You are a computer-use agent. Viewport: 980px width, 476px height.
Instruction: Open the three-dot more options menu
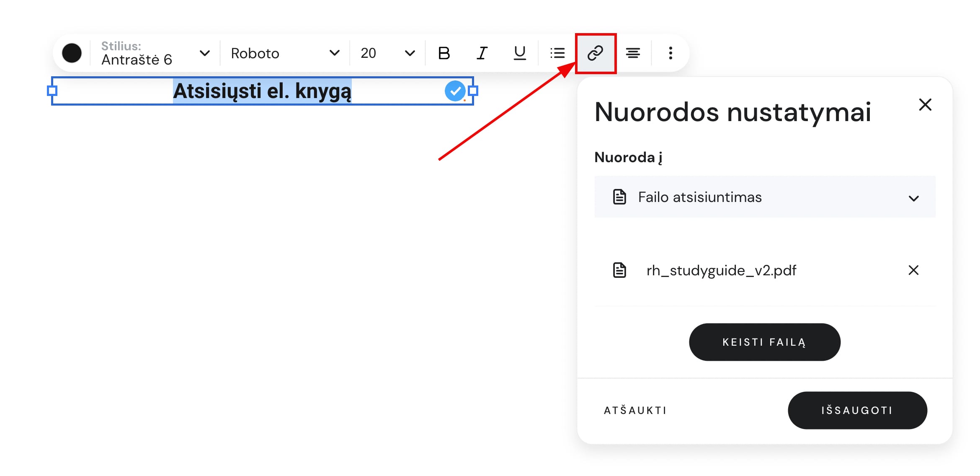[x=671, y=53]
